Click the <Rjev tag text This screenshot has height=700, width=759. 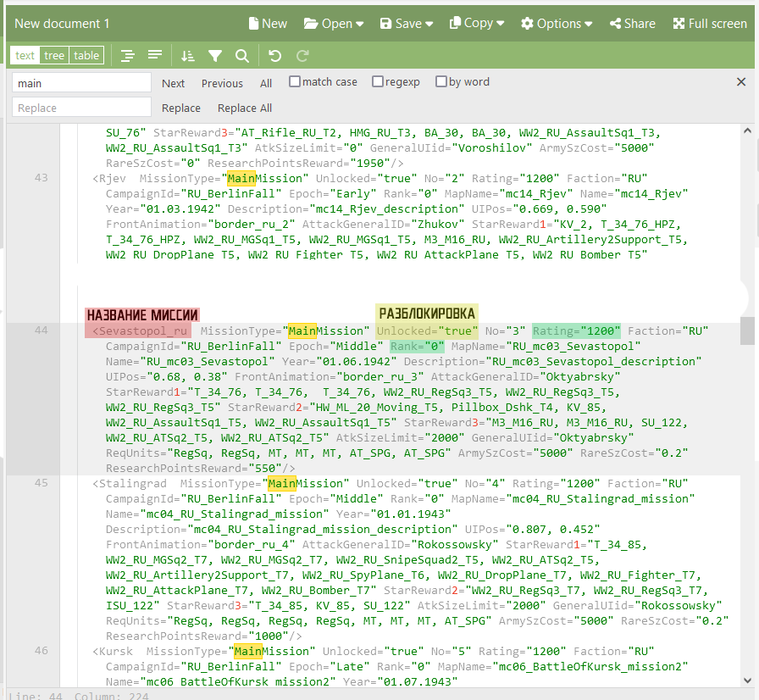tap(109, 179)
